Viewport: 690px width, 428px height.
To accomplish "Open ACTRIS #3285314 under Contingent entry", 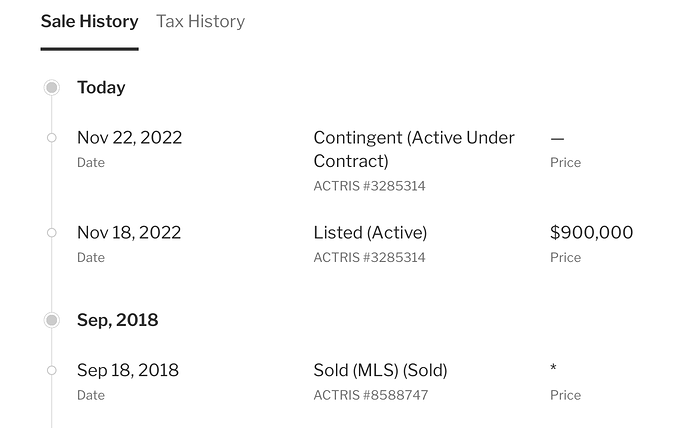I will pos(369,186).
